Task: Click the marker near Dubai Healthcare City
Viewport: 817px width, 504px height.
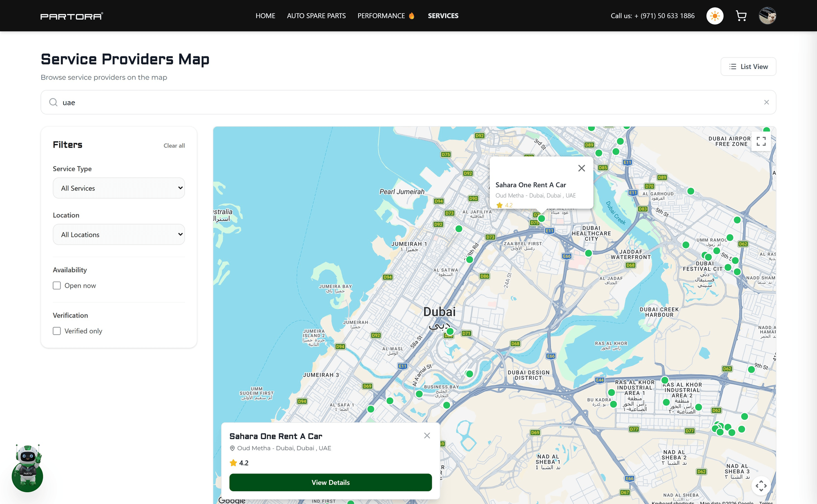Action: pos(589,253)
